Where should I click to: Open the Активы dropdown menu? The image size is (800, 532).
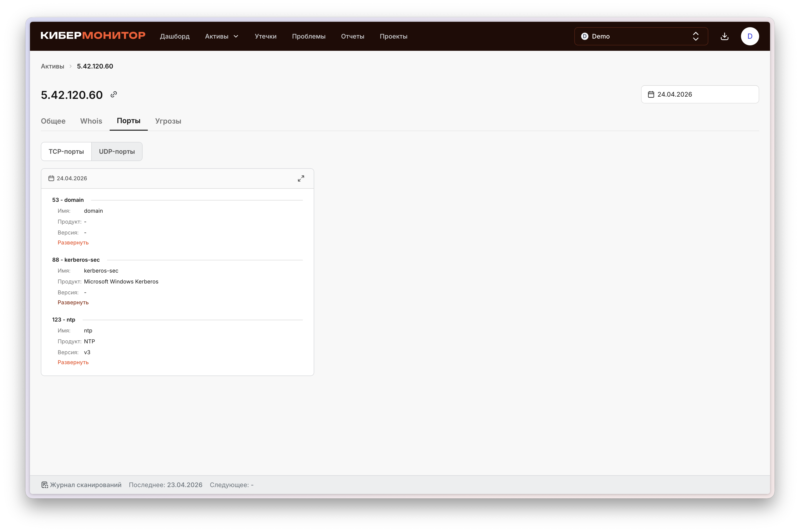click(x=222, y=36)
